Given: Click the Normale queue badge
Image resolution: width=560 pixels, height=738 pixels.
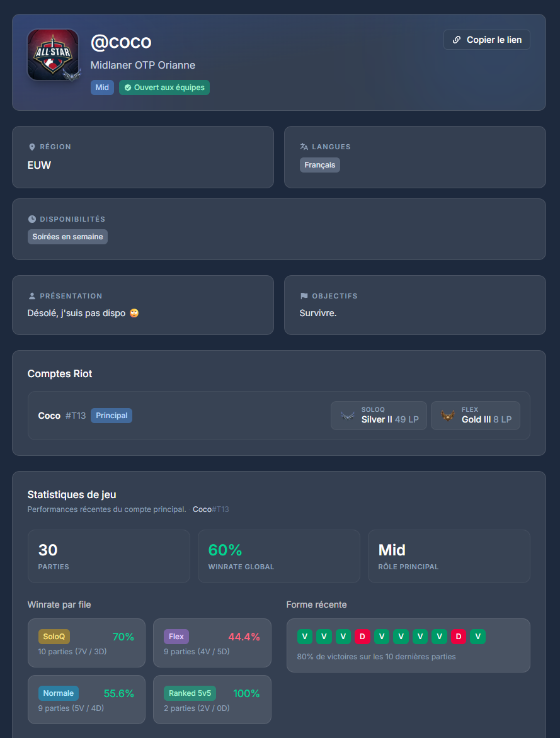Looking at the screenshot, I should [x=59, y=693].
